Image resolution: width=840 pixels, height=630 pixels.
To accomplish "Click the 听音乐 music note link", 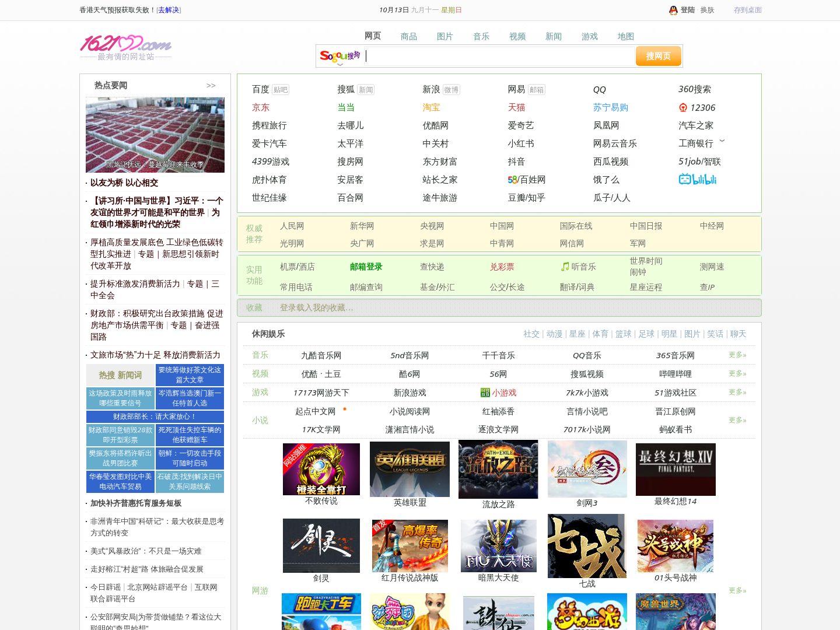I will click(578, 267).
